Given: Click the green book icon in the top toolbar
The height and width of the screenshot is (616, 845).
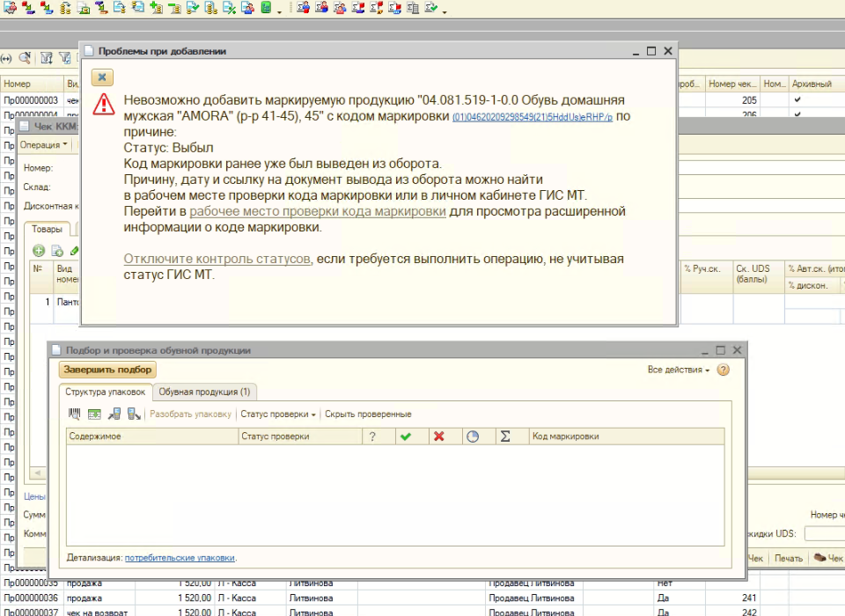Looking at the screenshot, I should (266, 8).
